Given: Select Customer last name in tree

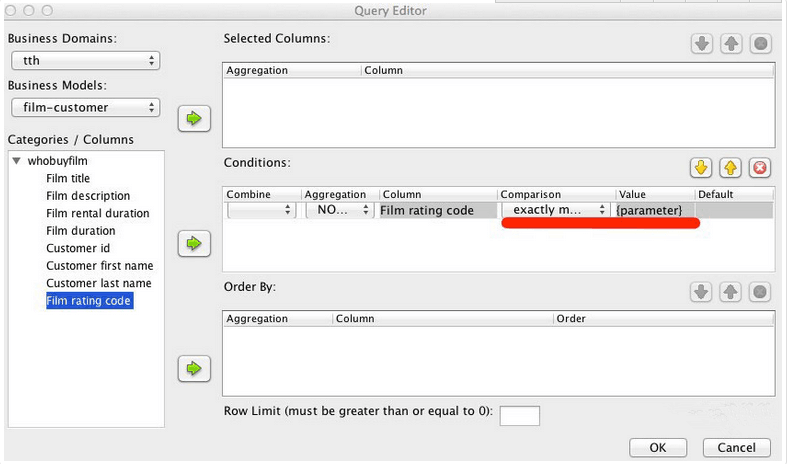Looking at the screenshot, I should click(98, 283).
